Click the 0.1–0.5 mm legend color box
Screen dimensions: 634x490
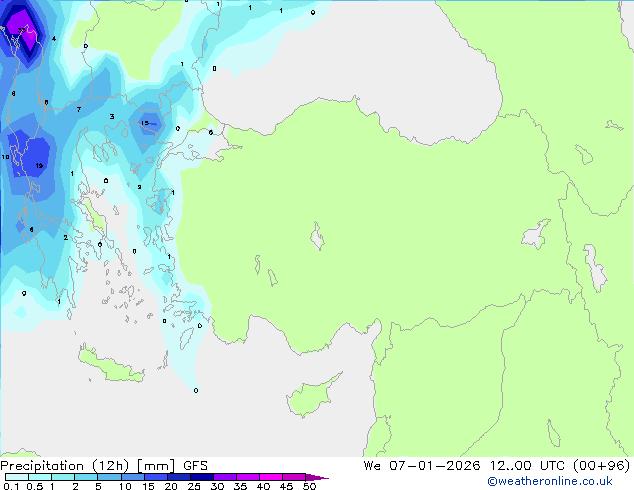(17, 477)
